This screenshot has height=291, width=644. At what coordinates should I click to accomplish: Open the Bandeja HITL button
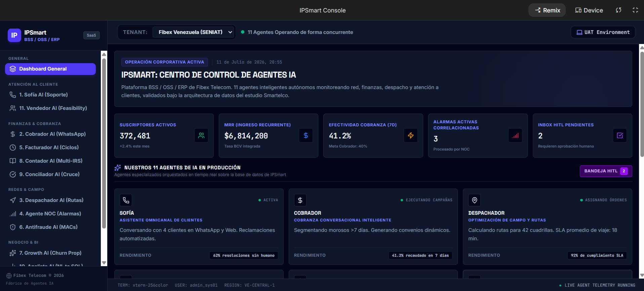click(606, 171)
